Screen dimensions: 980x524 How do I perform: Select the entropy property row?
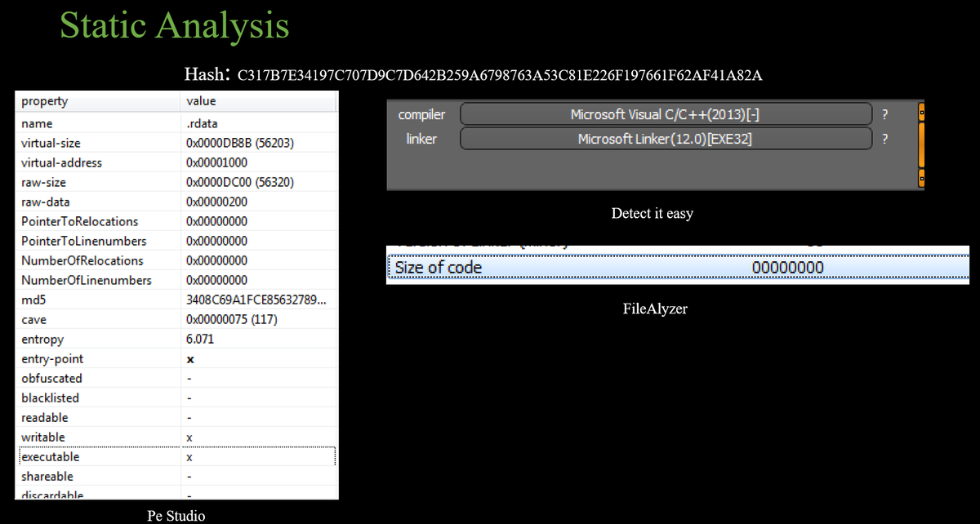(176, 340)
